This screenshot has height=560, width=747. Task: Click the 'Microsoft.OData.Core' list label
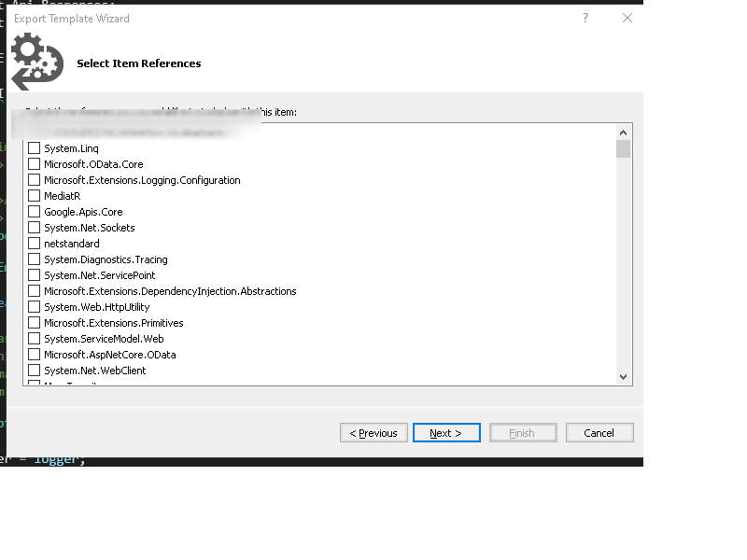(94, 164)
